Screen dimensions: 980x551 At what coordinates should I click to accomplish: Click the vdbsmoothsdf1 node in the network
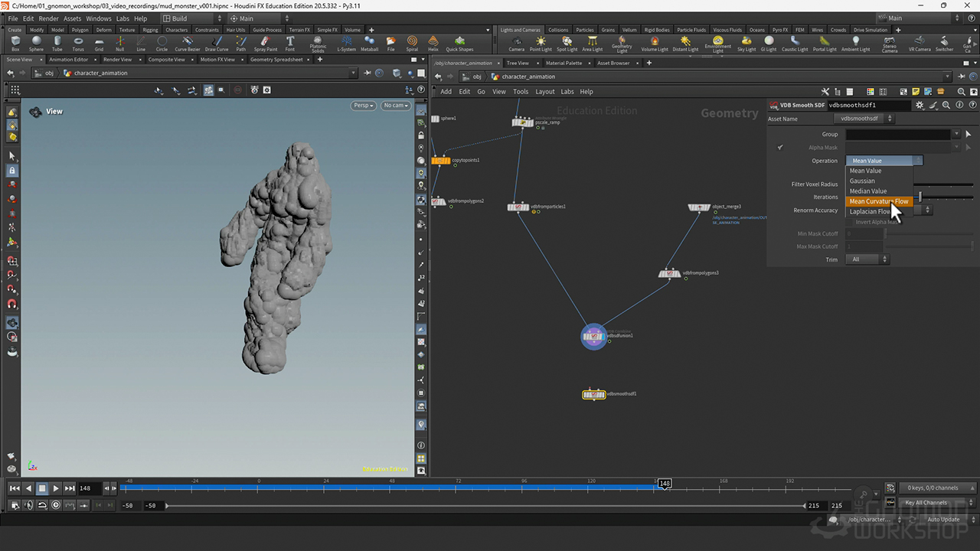(x=593, y=395)
